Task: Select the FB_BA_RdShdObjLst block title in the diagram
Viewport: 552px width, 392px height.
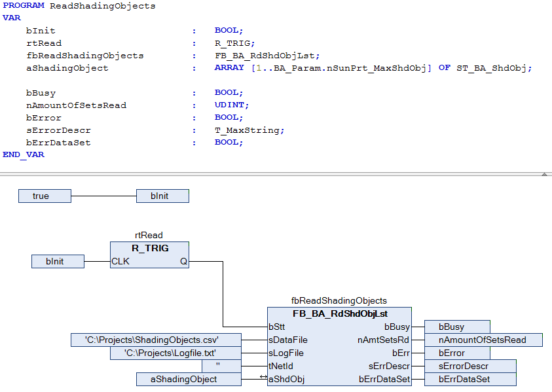Action: (340, 314)
